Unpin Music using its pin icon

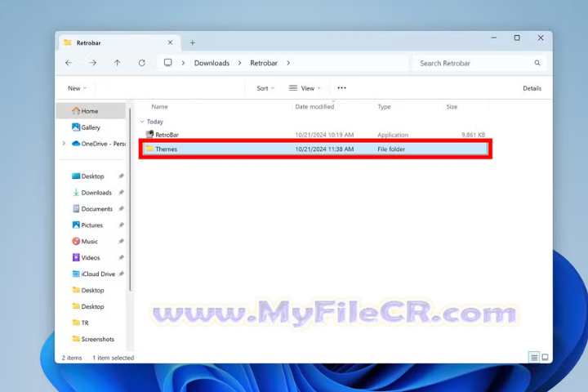click(121, 242)
